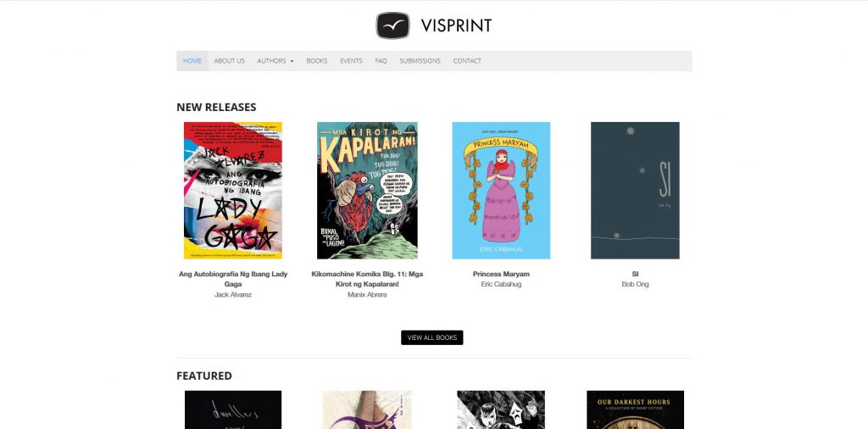Viewport: 868px width, 429px height.
Task: Open the featured black-and-white comic cover
Action: pyautogui.click(x=501, y=409)
